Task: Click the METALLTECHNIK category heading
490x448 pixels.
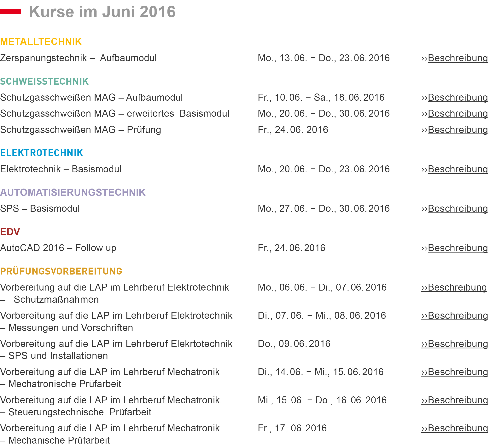Action: (41, 42)
